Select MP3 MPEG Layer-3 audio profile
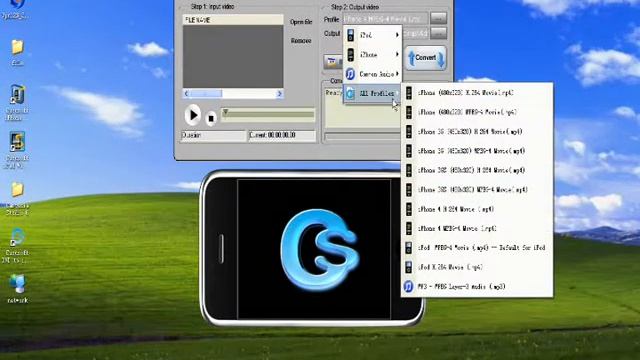 tap(477, 287)
